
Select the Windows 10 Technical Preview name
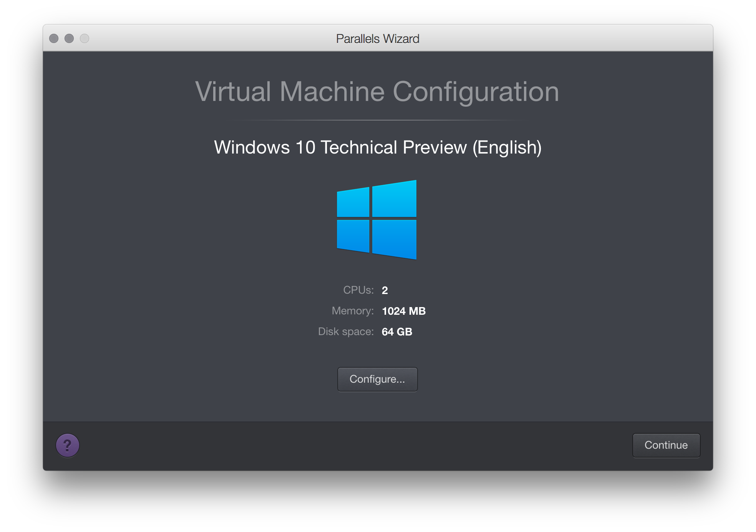(x=378, y=147)
